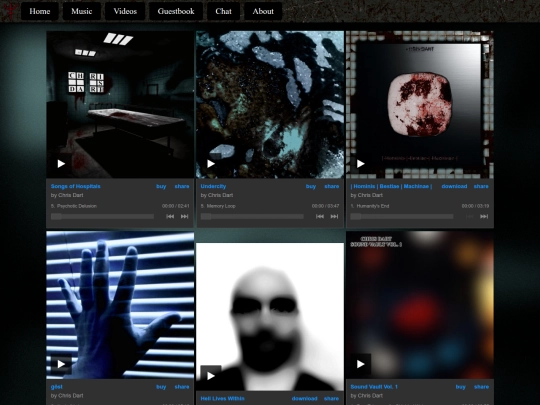
Task: Click the 00:00 / 02:41 time display
Action: pyautogui.click(x=176, y=206)
